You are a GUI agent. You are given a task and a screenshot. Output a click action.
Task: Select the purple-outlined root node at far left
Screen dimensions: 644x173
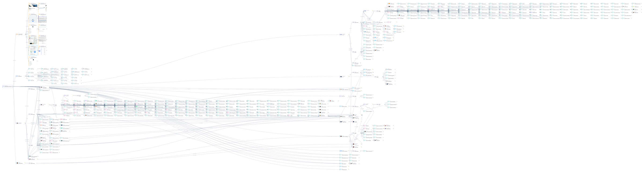pyautogui.click(x=8, y=86)
